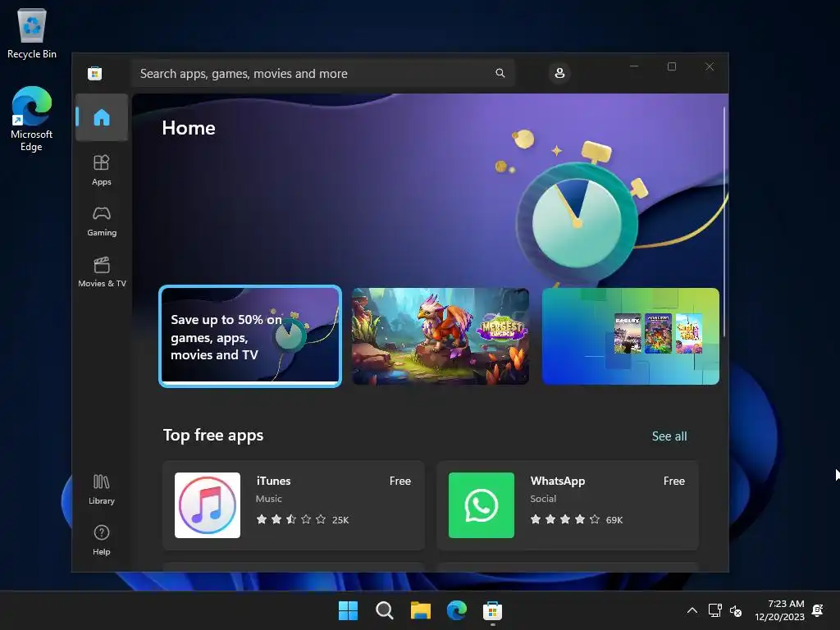Viewport: 840px width, 630px height.
Task: Click the search field in Microsoft Store
Action: tap(323, 73)
